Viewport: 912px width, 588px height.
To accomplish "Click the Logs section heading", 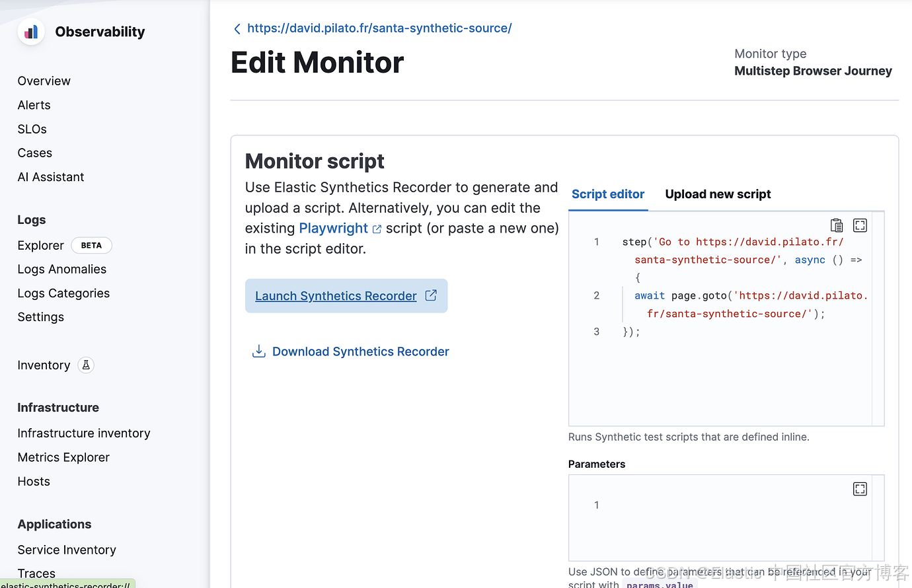I will pyautogui.click(x=32, y=220).
